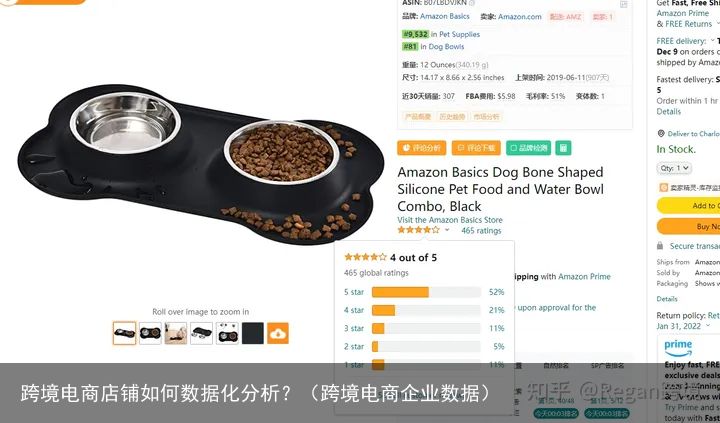The image size is (720, 423).
Task: Click the green calculator icon button
Action: 563,148
